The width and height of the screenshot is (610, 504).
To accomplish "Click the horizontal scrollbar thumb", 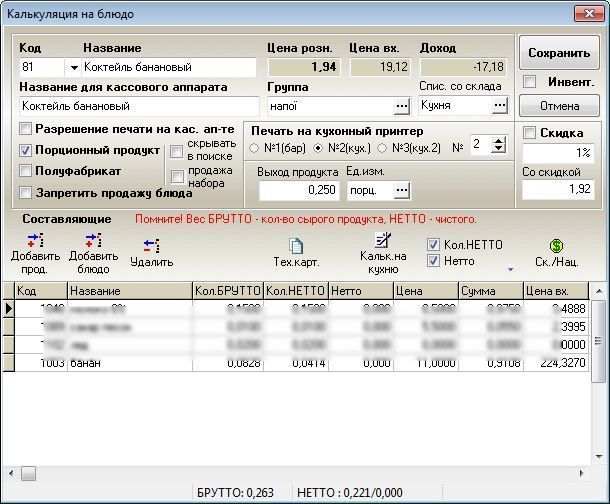I will click(28, 473).
